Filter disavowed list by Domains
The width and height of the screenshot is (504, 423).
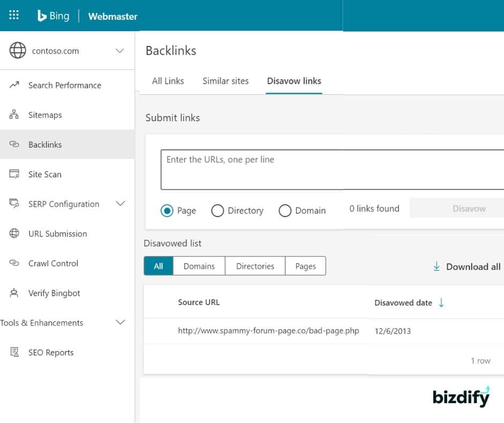199,266
